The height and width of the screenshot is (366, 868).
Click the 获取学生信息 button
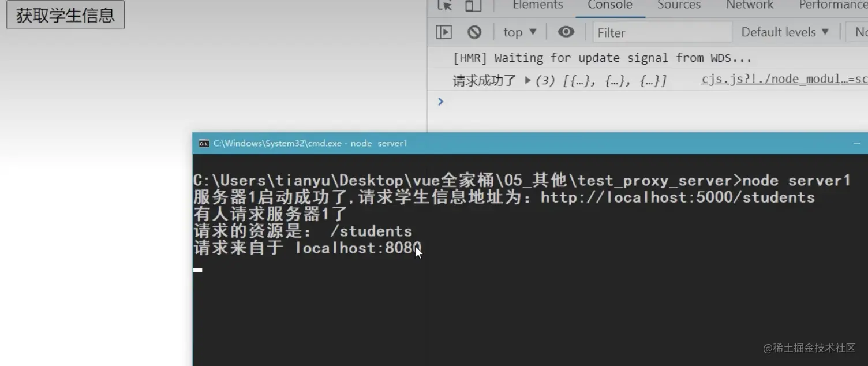pos(65,15)
